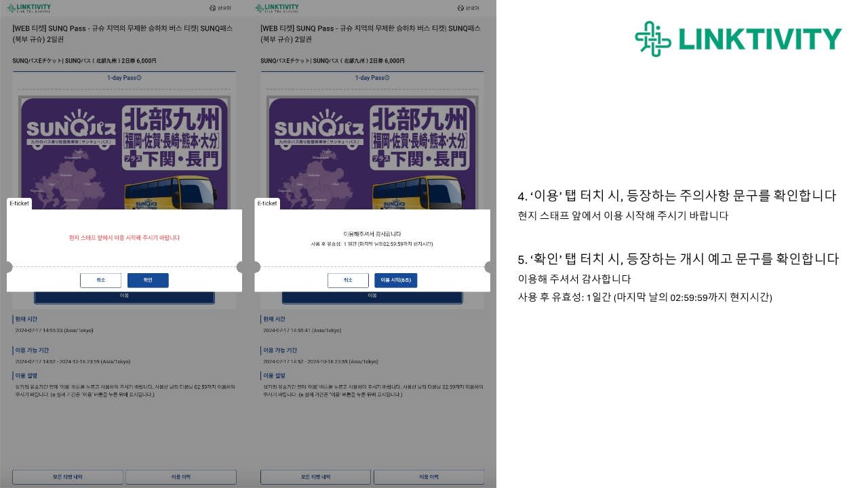868x488 pixels.
Task: Open 이용 이력 in the step 5 screen
Action: (429, 477)
